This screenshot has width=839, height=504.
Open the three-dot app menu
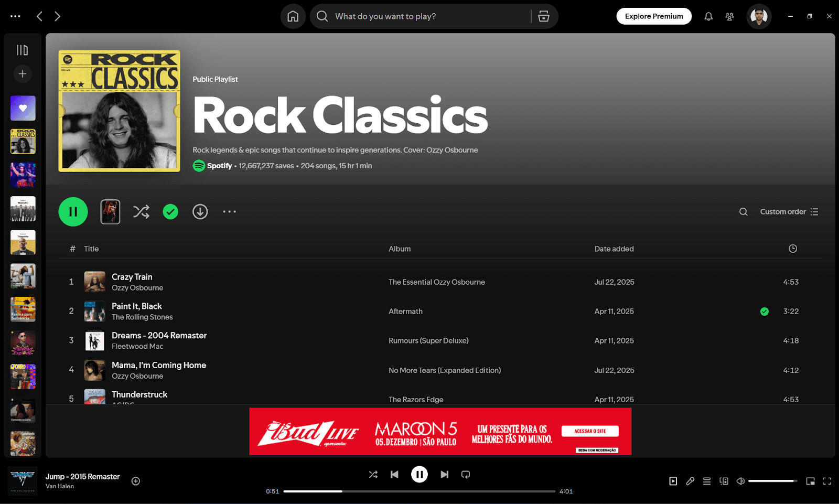pyautogui.click(x=15, y=16)
